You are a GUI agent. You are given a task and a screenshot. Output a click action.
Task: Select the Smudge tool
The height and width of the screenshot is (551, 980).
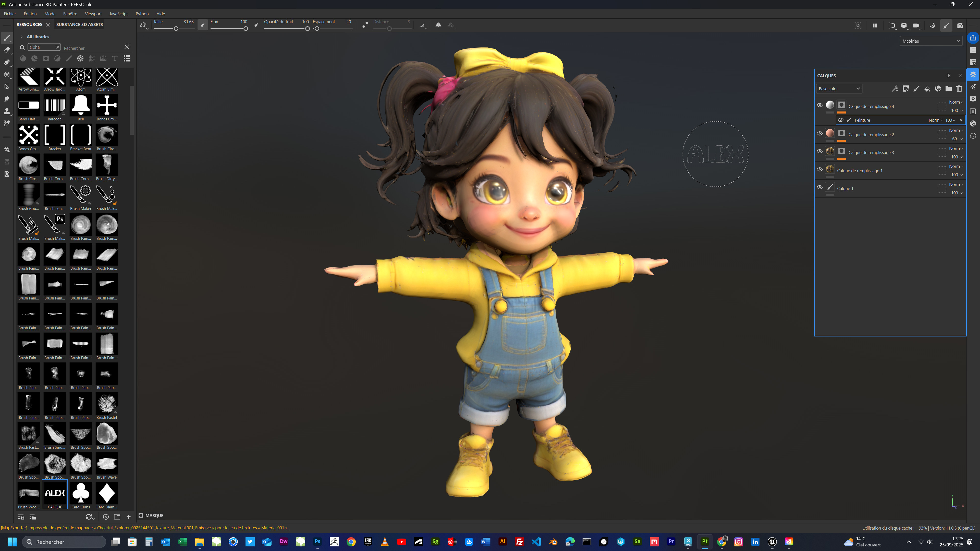tap(6, 99)
